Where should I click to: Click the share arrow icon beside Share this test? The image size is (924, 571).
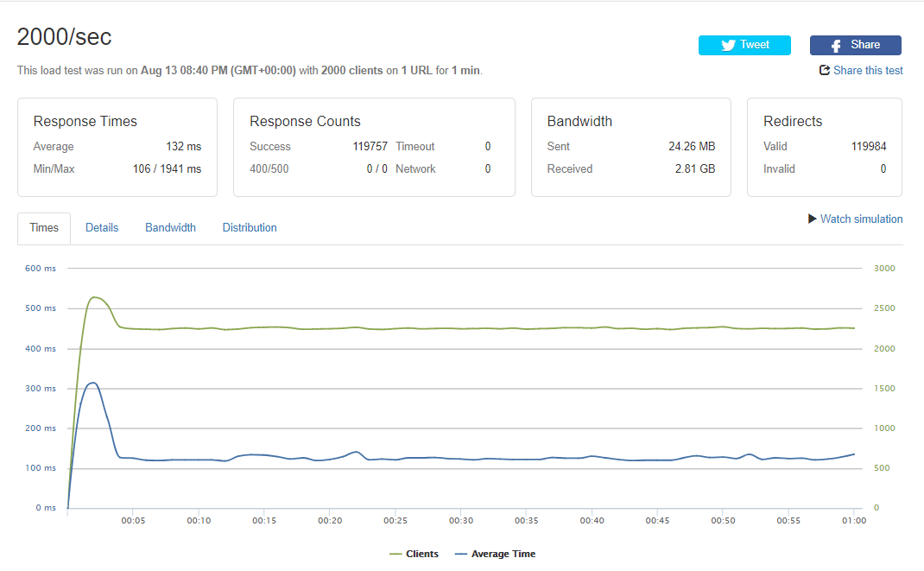(825, 71)
